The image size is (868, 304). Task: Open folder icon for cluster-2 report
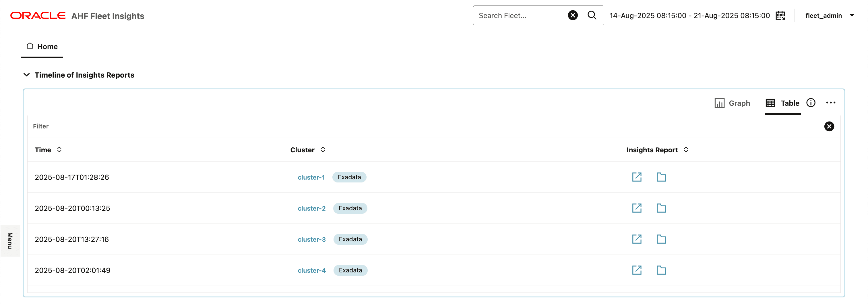(661, 208)
